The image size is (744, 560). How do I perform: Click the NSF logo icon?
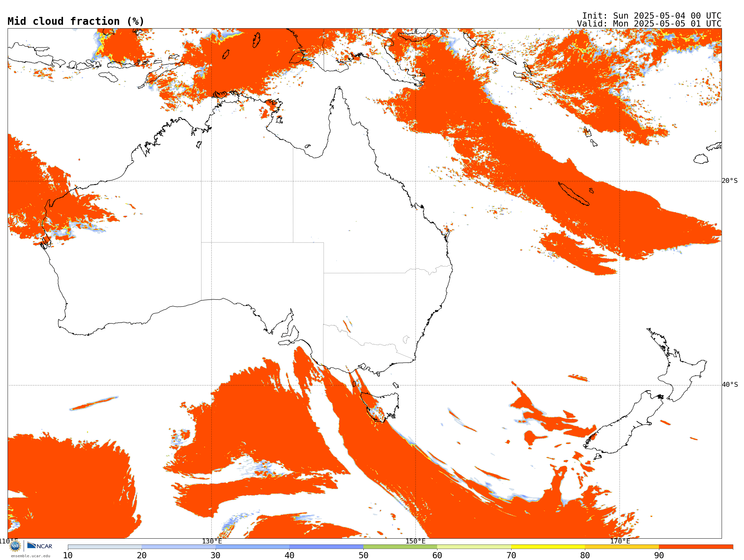click(15, 546)
